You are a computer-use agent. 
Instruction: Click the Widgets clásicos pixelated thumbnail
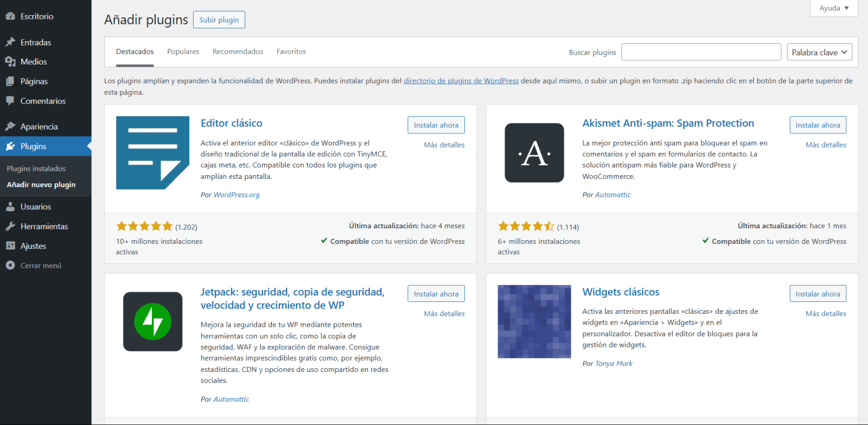tap(534, 321)
